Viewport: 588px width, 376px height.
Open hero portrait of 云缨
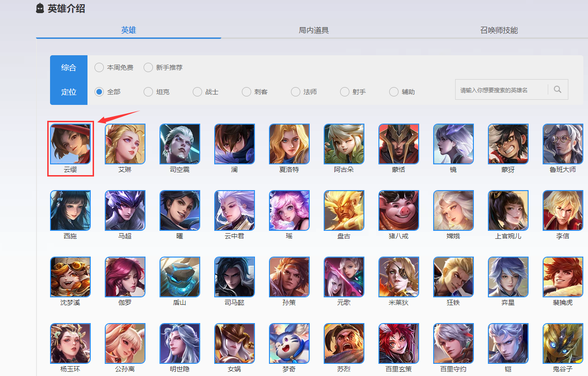(70, 144)
